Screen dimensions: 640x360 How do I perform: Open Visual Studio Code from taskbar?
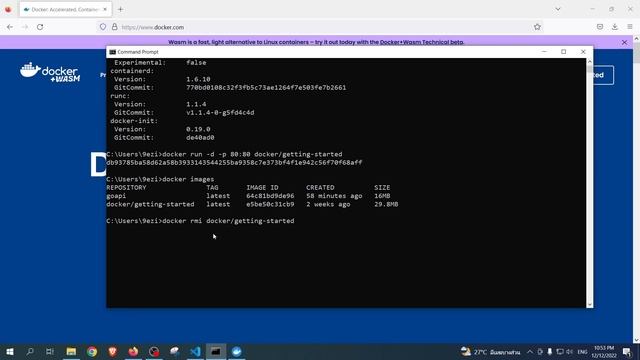tap(196, 351)
